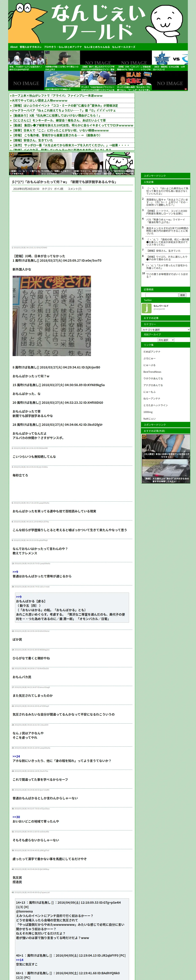Open the とろたまヘッドライン link
The height and width of the screenshot is (980, 196).
(156, 405)
